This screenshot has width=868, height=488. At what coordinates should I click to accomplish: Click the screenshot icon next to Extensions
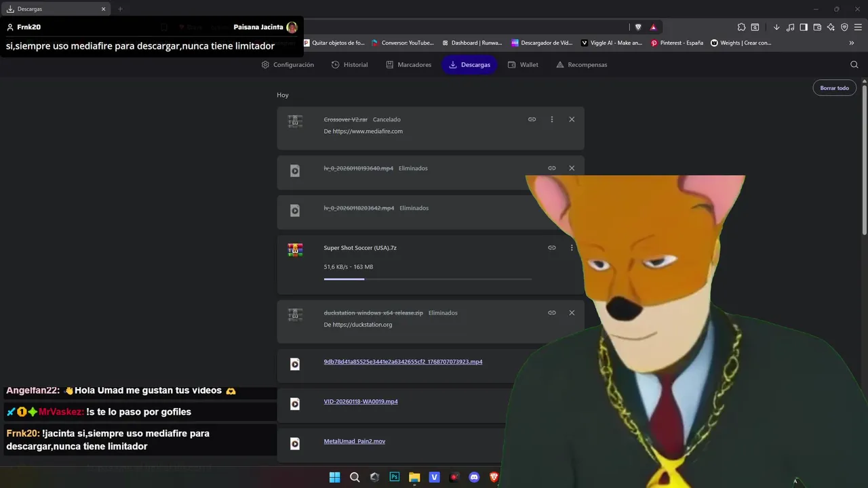coord(755,27)
